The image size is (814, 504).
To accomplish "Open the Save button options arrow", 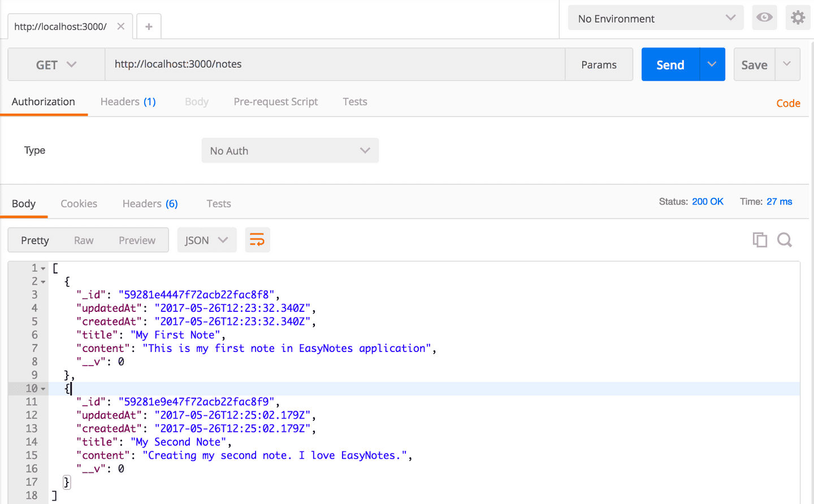I will tap(787, 64).
